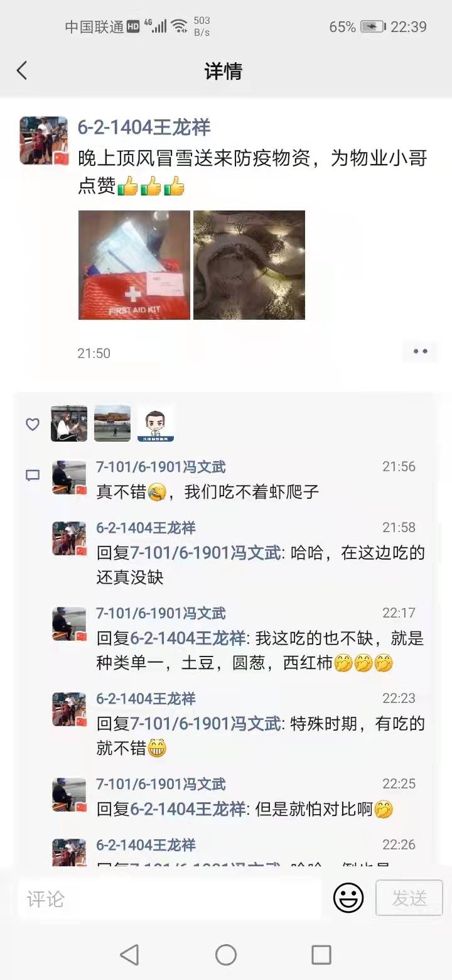Viewport: 452px width, 980px height.
Task: Open the dark seafood dish photo
Action: (x=249, y=265)
